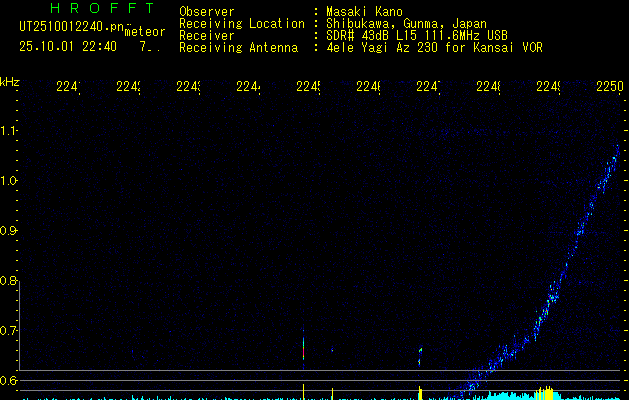Click the 0.9 kHz frequency tick

9,230
